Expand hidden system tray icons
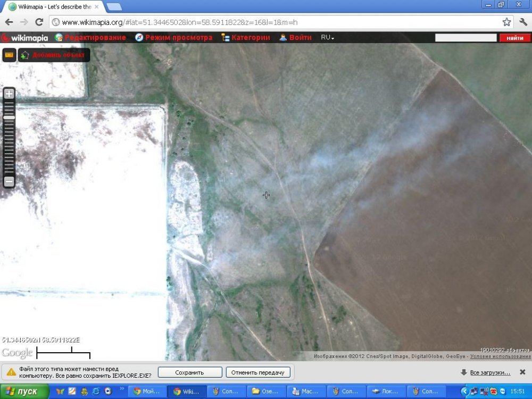This screenshot has height=399, width=532. pos(465,392)
